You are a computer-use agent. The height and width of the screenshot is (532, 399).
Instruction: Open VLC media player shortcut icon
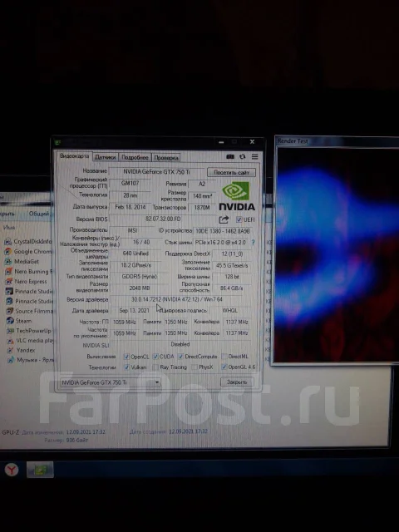tap(11, 340)
